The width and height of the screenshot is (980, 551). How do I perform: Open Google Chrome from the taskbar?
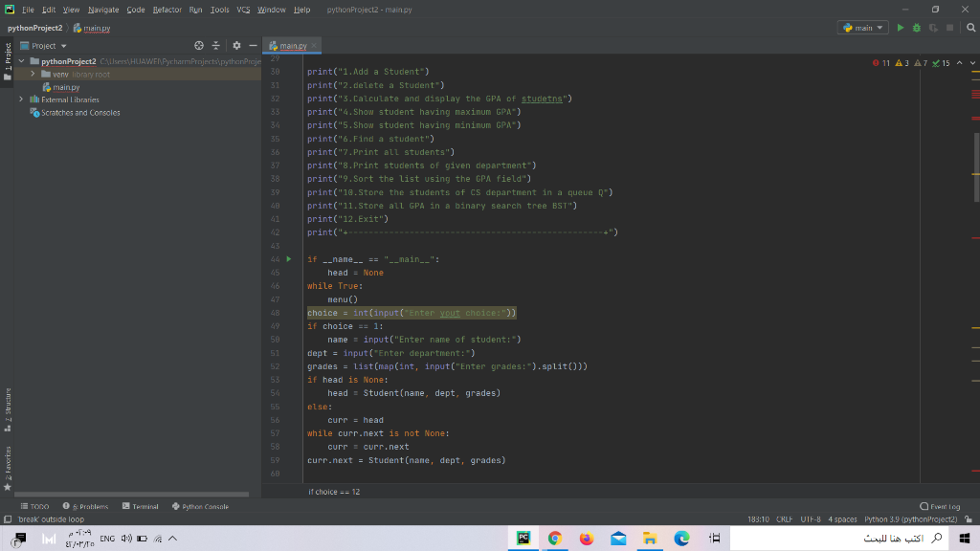pos(554,539)
